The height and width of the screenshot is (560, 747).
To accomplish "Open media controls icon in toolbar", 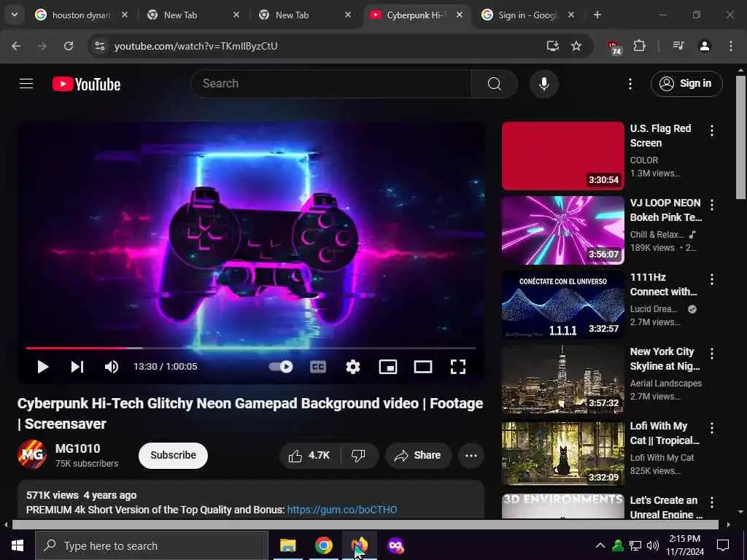I will [678, 46].
